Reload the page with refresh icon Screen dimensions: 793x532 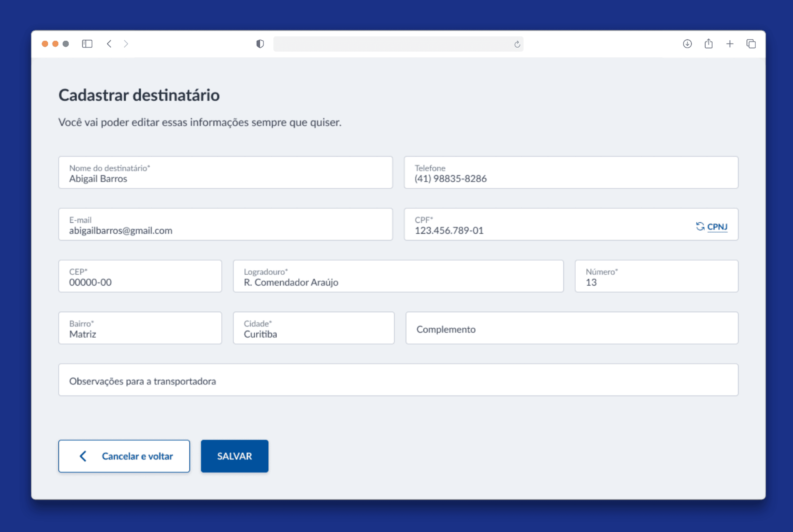click(517, 44)
